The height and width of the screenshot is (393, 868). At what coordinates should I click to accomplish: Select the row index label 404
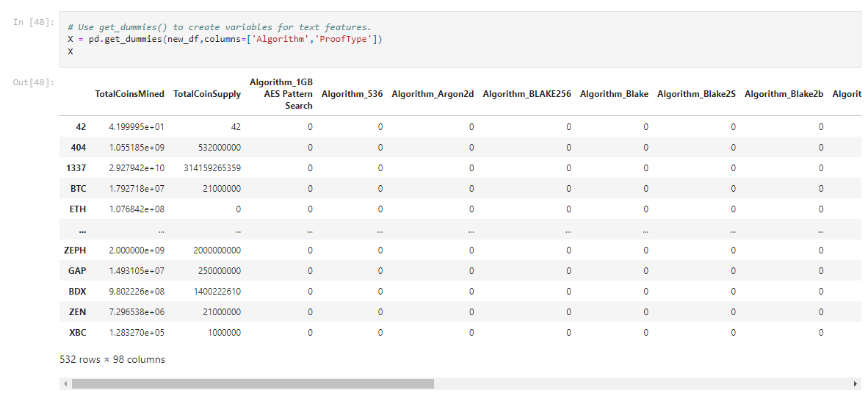79,148
